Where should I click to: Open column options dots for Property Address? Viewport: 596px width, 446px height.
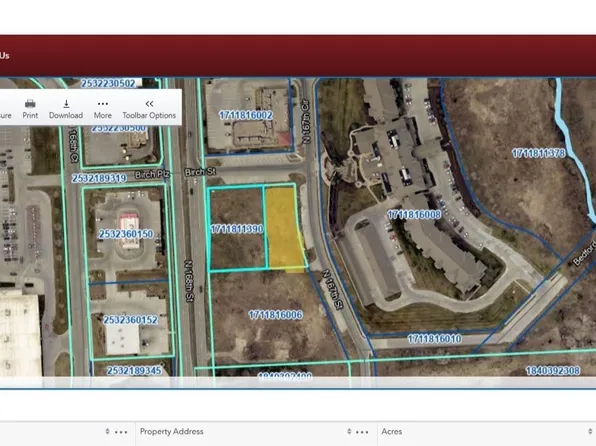(362, 432)
